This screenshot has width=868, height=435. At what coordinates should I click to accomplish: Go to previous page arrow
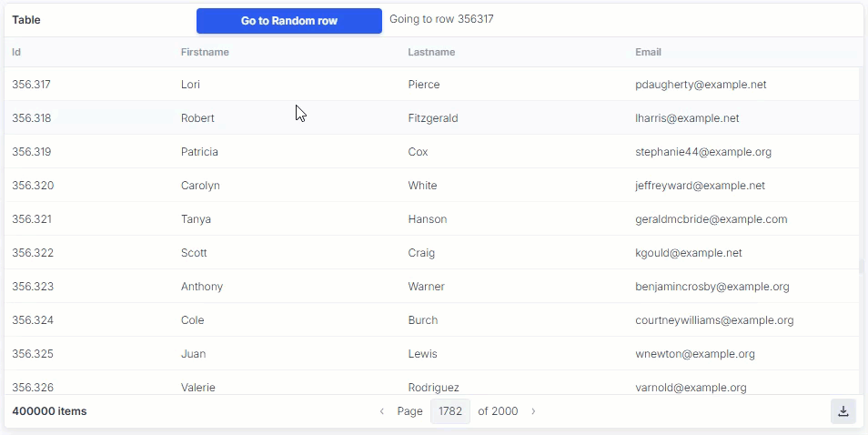[382, 411]
